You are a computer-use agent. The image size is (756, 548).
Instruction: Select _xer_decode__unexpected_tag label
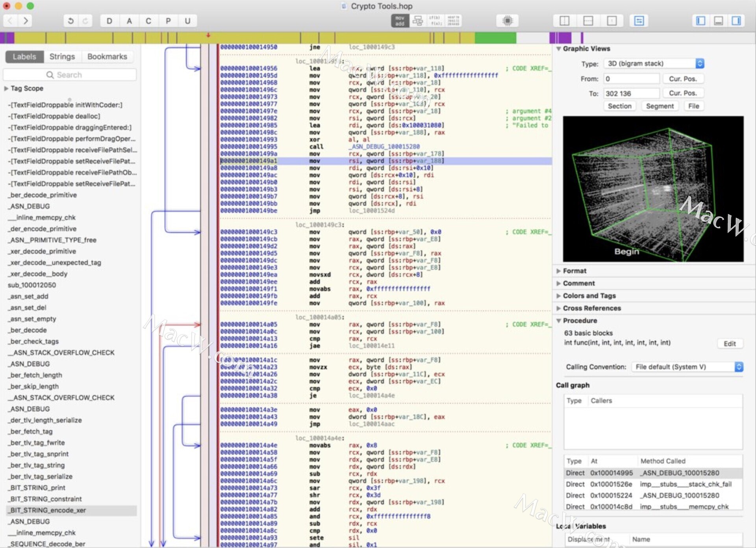tap(54, 263)
